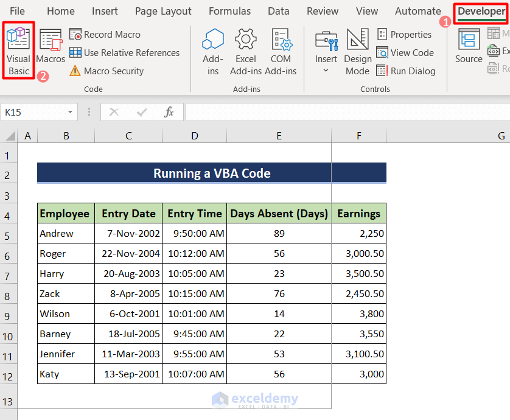This screenshot has width=510, height=420.
Task: Click the XML Source icon
Action: (x=469, y=47)
